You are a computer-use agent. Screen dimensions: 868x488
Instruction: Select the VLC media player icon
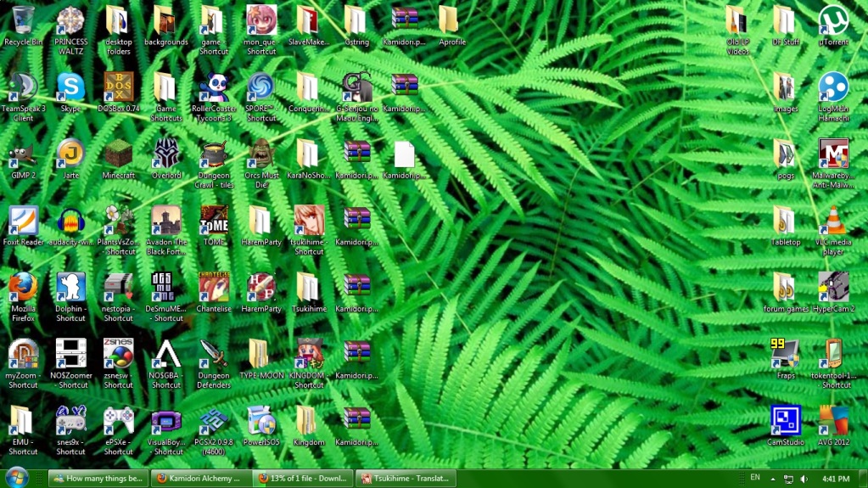833,221
